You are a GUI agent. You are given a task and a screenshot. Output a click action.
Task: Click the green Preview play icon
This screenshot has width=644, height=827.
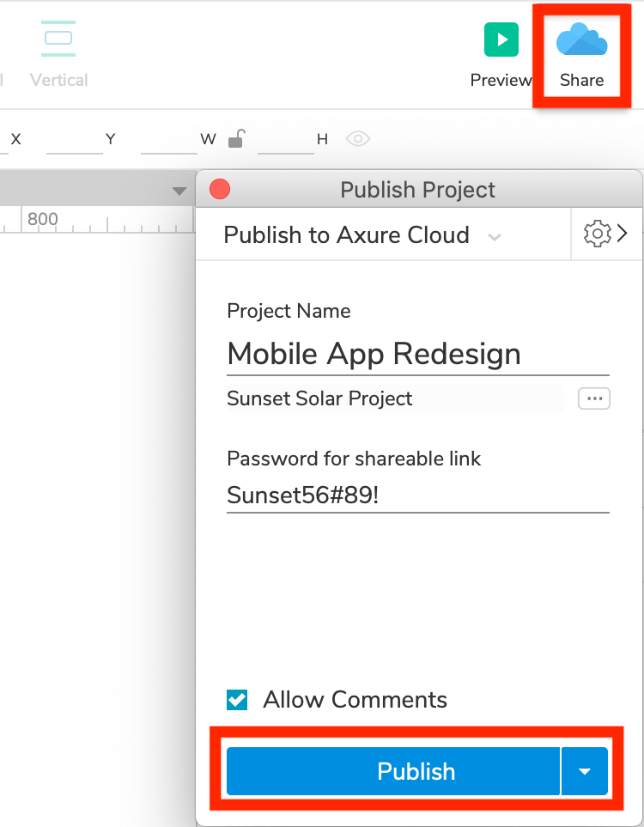(501, 40)
